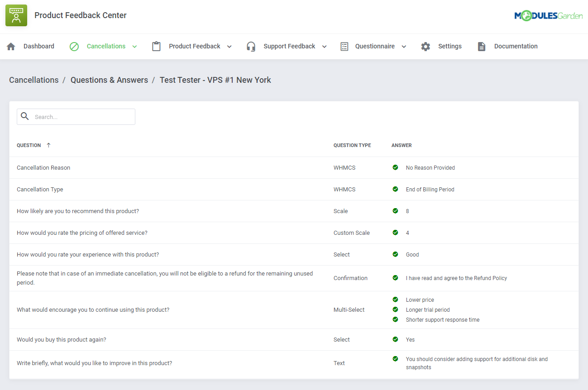Open the Support Feedback dropdown
Screen dimensions: 588x390
pyautogui.click(x=324, y=46)
